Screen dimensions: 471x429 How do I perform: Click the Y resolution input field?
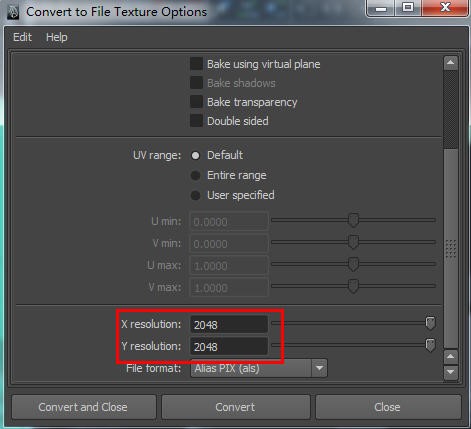pyautogui.click(x=229, y=346)
